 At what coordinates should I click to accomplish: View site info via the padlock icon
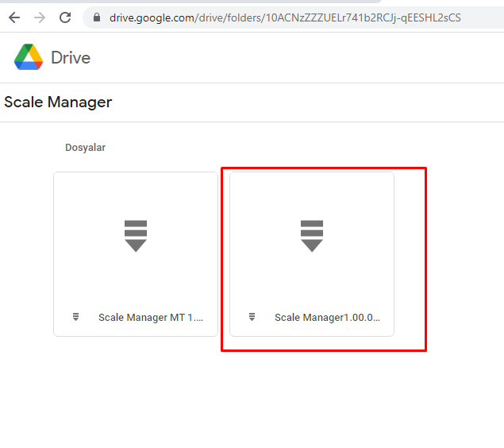[x=97, y=17]
